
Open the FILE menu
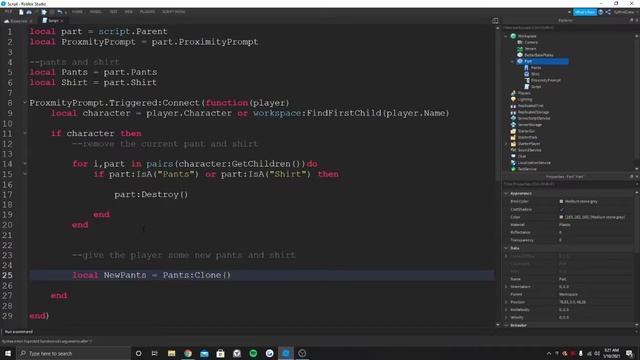(8, 12)
